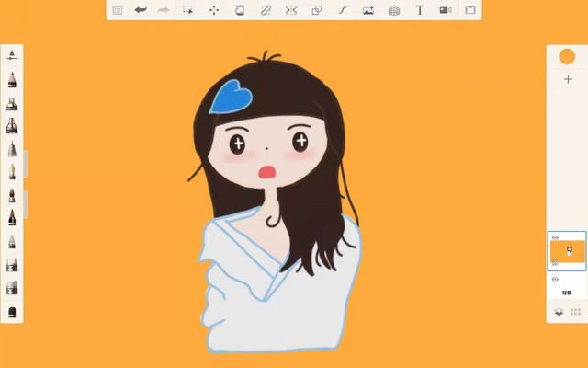The height and width of the screenshot is (368, 588).
Task: Open the Ruler guides tool
Action: point(266,10)
